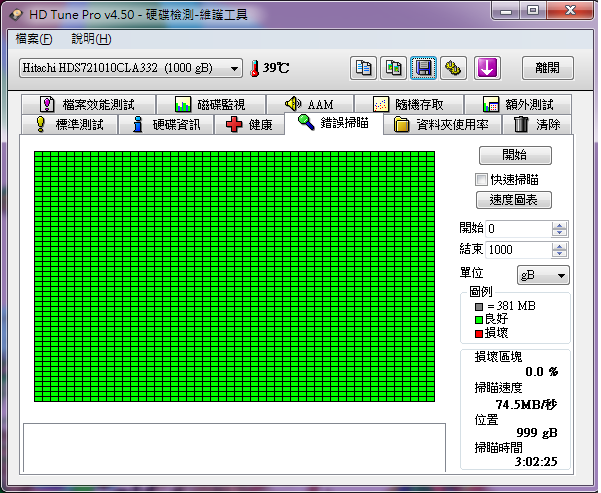Viewport: 601px width, 493px height.
Task: Open the 資料夾使用率 tab
Action: 442,125
